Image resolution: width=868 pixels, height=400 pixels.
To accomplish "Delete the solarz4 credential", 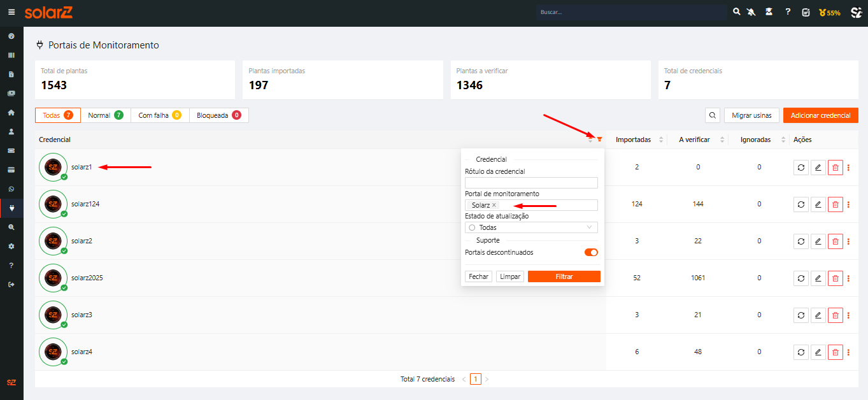I will point(836,352).
